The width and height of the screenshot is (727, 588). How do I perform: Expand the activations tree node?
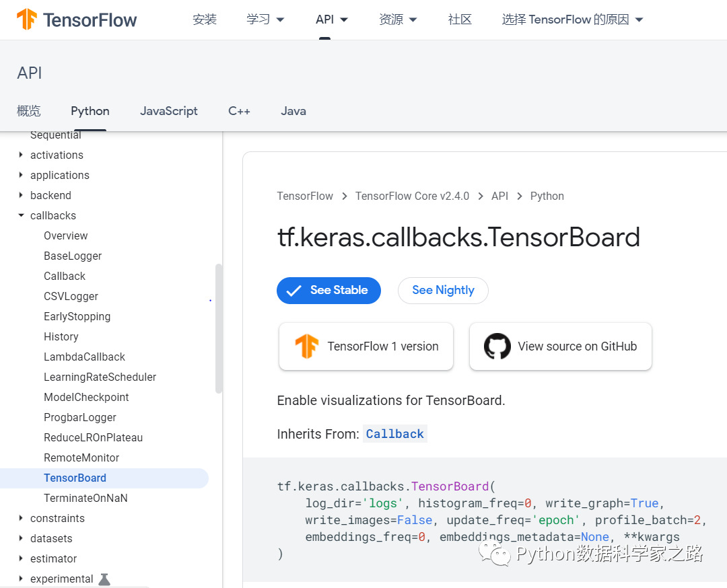point(20,155)
